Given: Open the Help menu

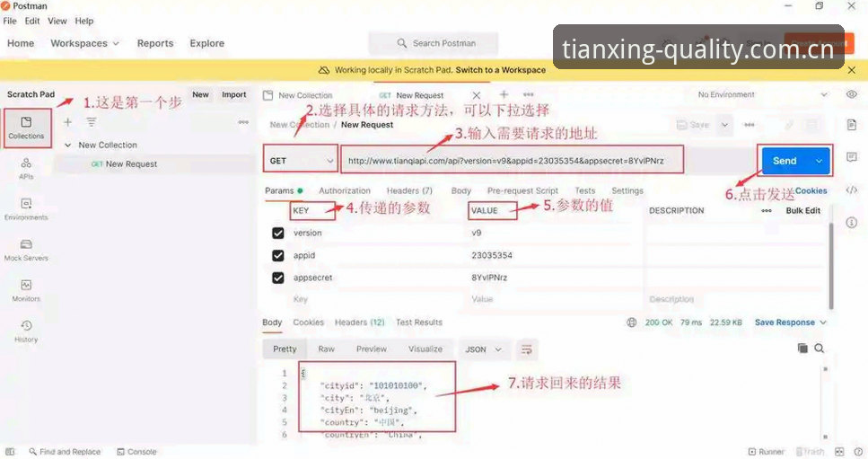Looking at the screenshot, I should [84, 21].
